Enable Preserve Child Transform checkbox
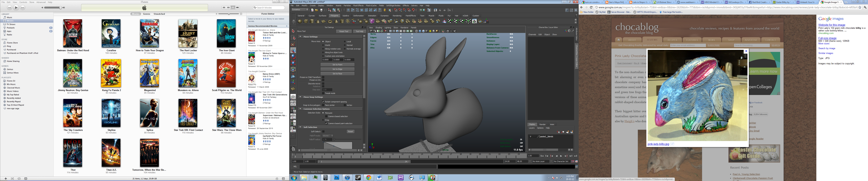This screenshot has width=868, height=181. pos(323,77)
